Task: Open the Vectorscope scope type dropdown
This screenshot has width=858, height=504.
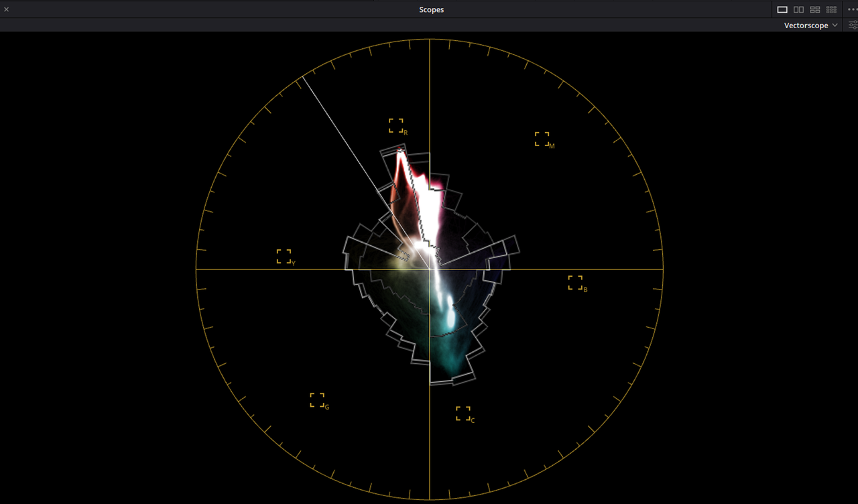Action: tap(811, 25)
